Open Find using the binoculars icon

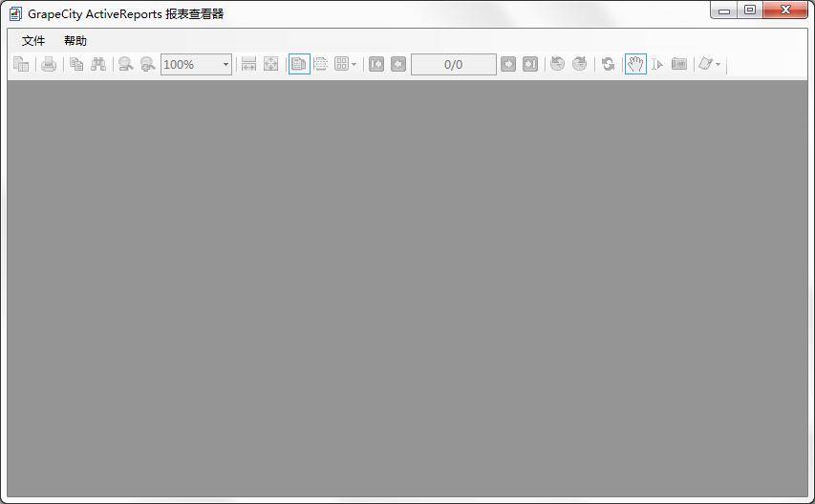tap(97, 64)
